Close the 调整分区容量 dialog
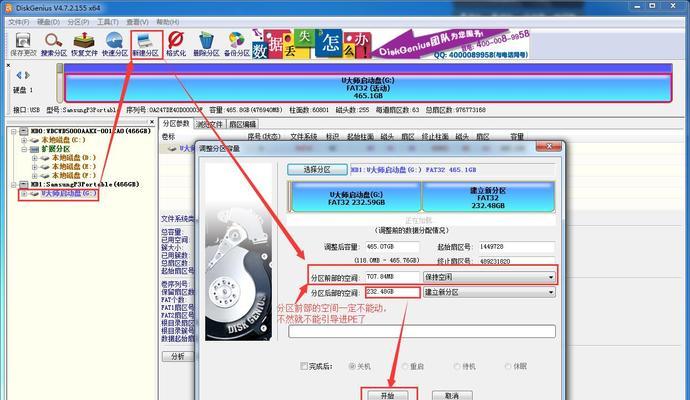Screen dimensions: 690x400 (x=548, y=147)
